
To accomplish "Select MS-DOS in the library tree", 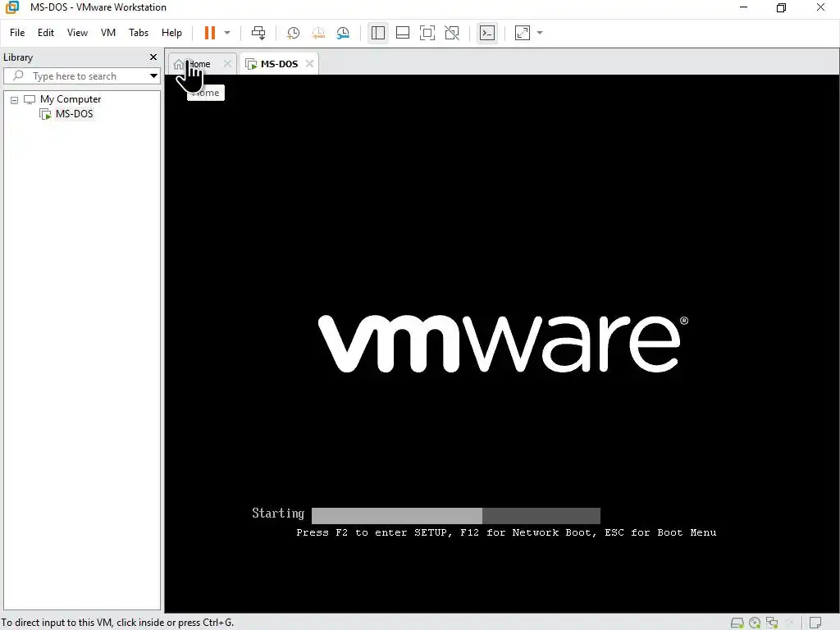I will click(x=74, y=113).
